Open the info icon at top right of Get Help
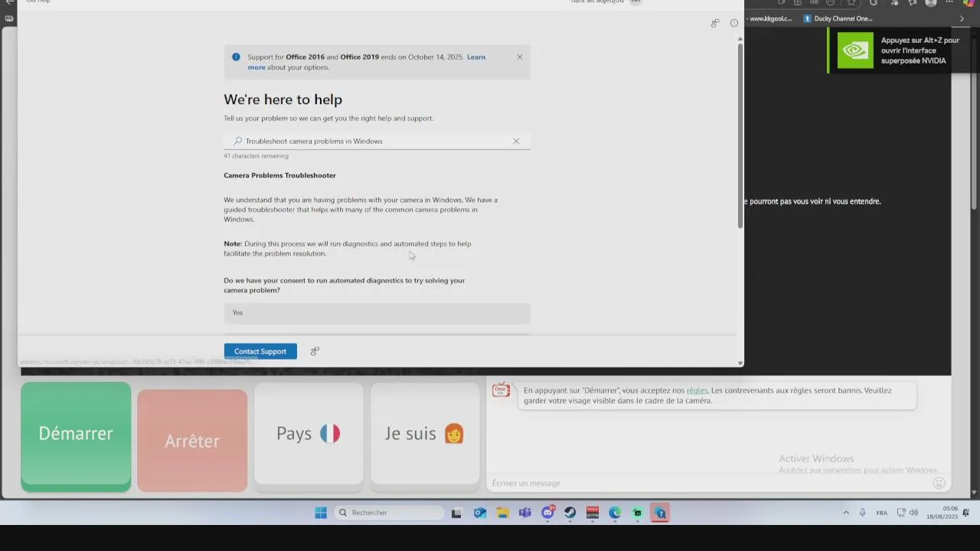 point(734,23)
